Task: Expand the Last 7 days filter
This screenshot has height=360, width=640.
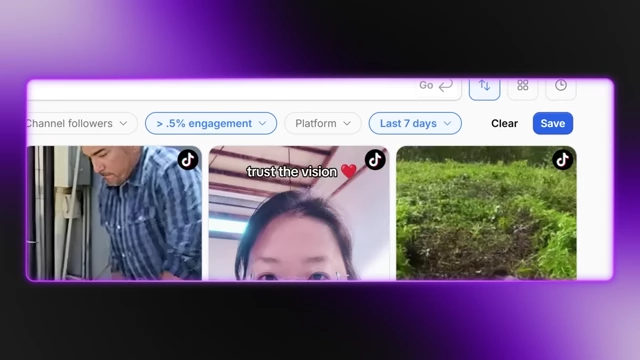Action: coord(415,123)
